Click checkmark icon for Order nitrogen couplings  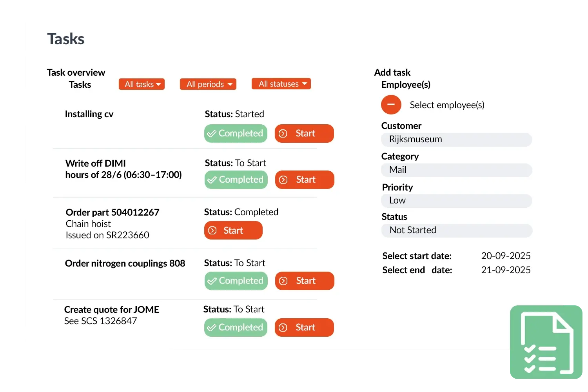212,281
